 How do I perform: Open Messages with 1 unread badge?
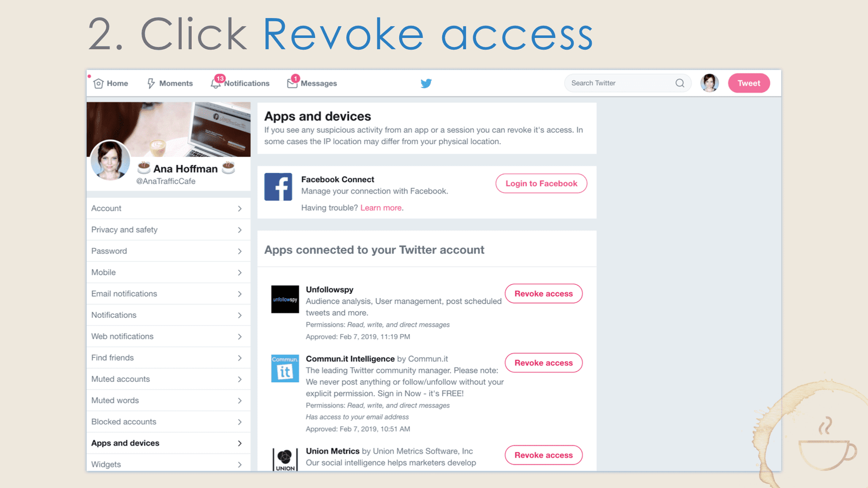pyautogui.click(x=312, y=83)
